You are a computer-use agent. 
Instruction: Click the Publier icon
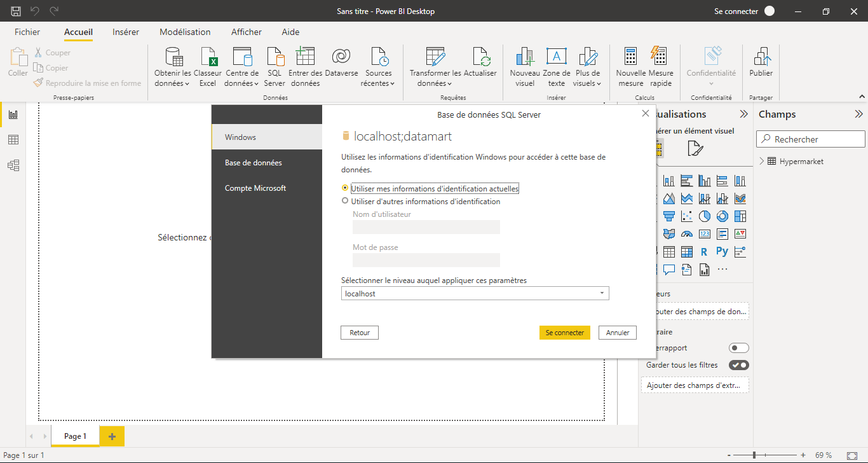point(761,62)
